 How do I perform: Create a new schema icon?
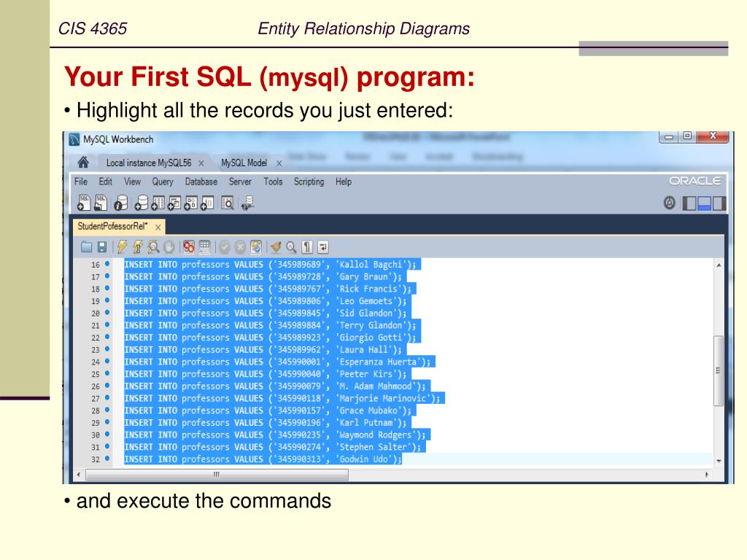[142, 203]
